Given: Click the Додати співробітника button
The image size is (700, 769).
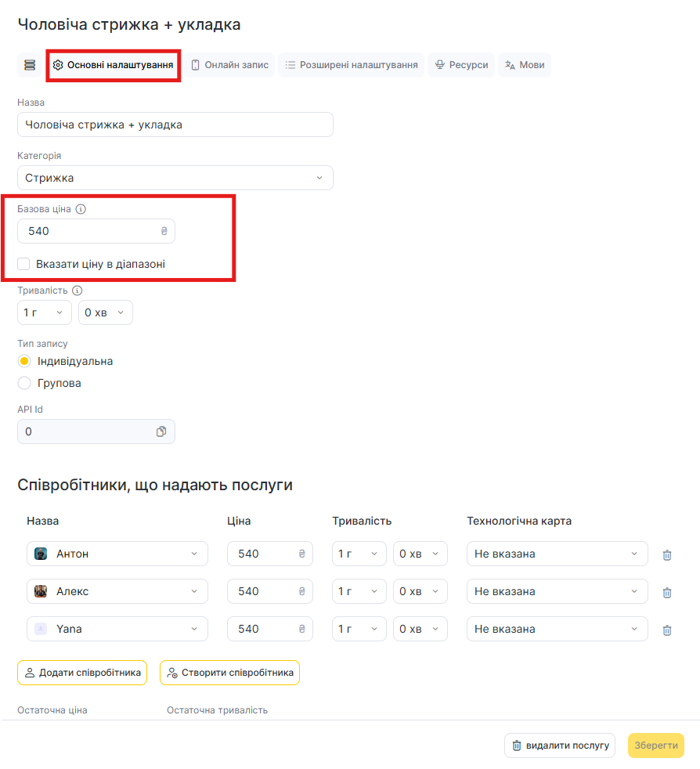Looking at the screenshot, I should pos(82,673).
